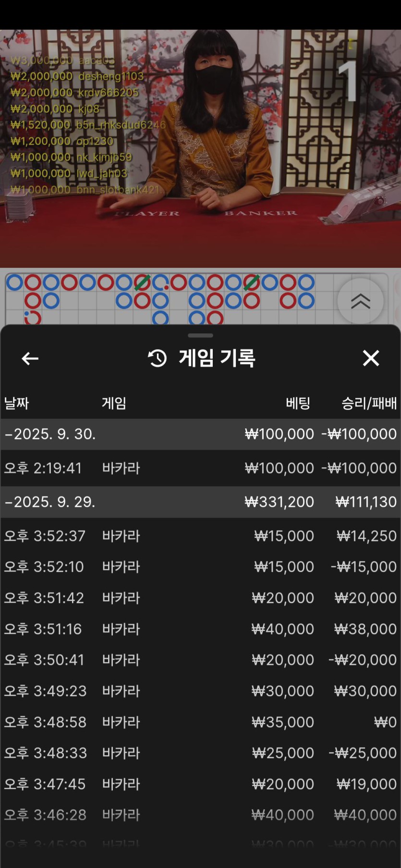Screen dimensions: 401x868
Task: Tap the 날짜 column header
Action: [17, 403]
